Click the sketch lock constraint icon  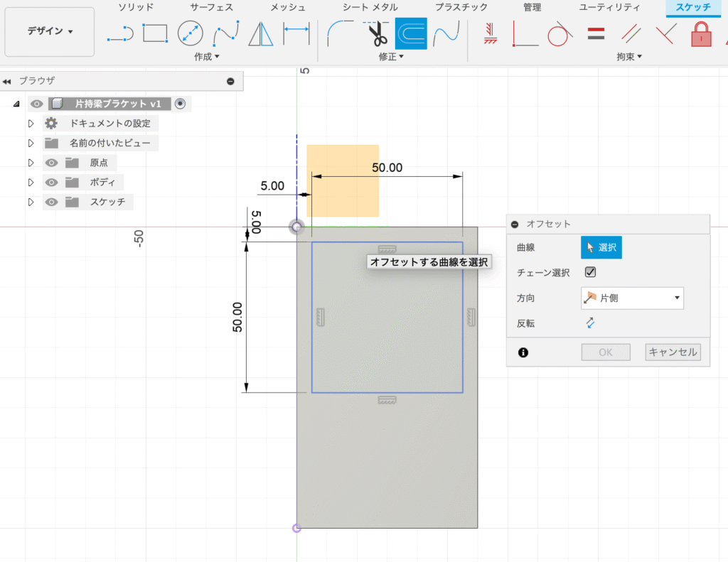701,33
